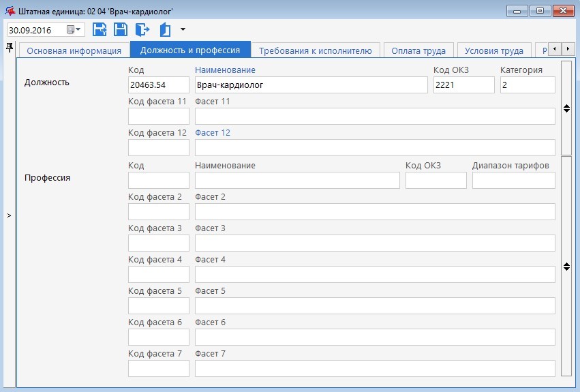
Task: Click the Наименование field with Врач-кардиолог
Action: 311,85
